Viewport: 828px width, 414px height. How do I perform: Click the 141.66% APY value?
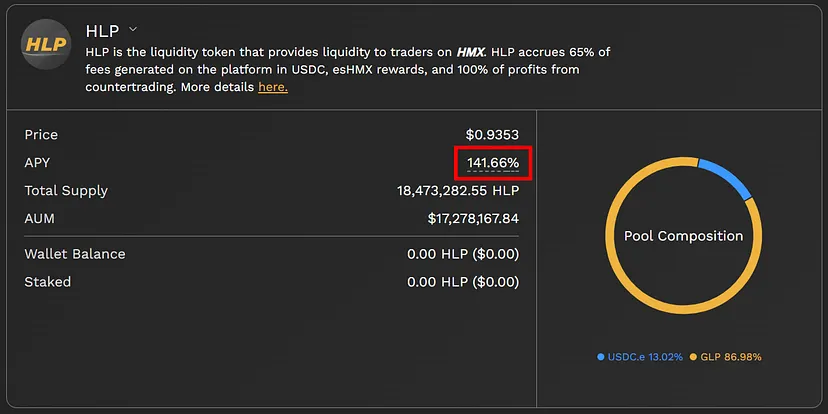click(x=493, y=163)
